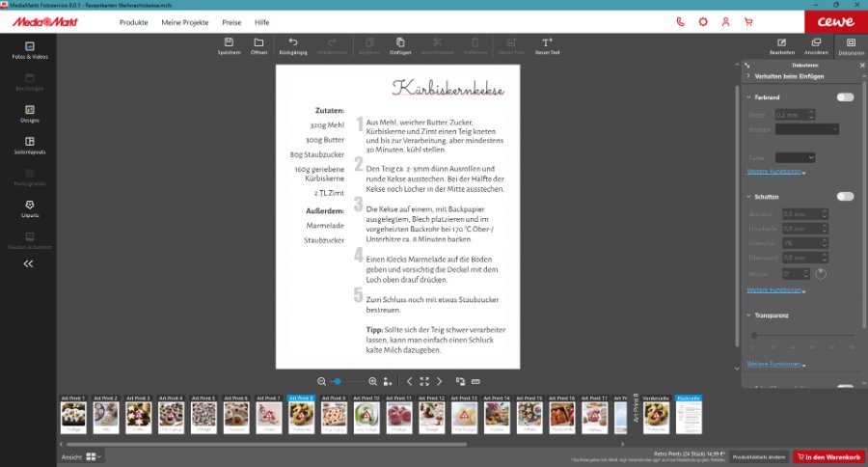Turn on the Schatten toggle

[x=845, y=196]
